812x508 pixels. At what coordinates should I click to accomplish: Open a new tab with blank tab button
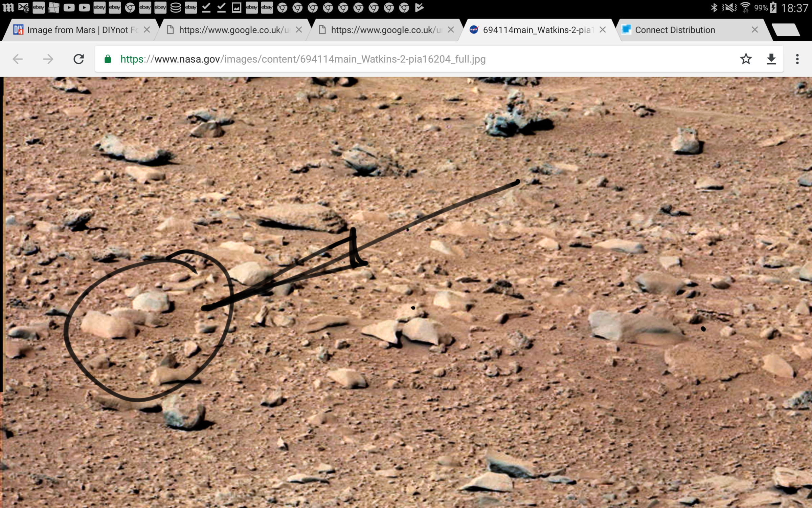pyautogui.click(x=786, y=30)
